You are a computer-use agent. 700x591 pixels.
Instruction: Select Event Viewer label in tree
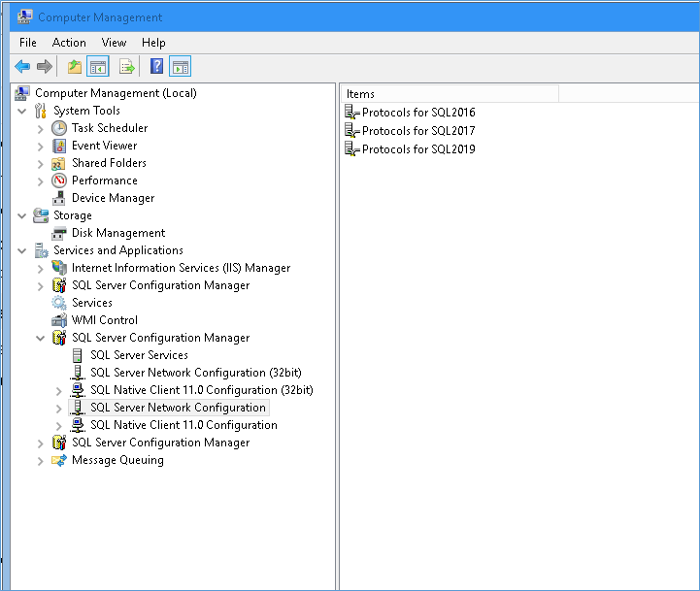click(x=105, y=146)
